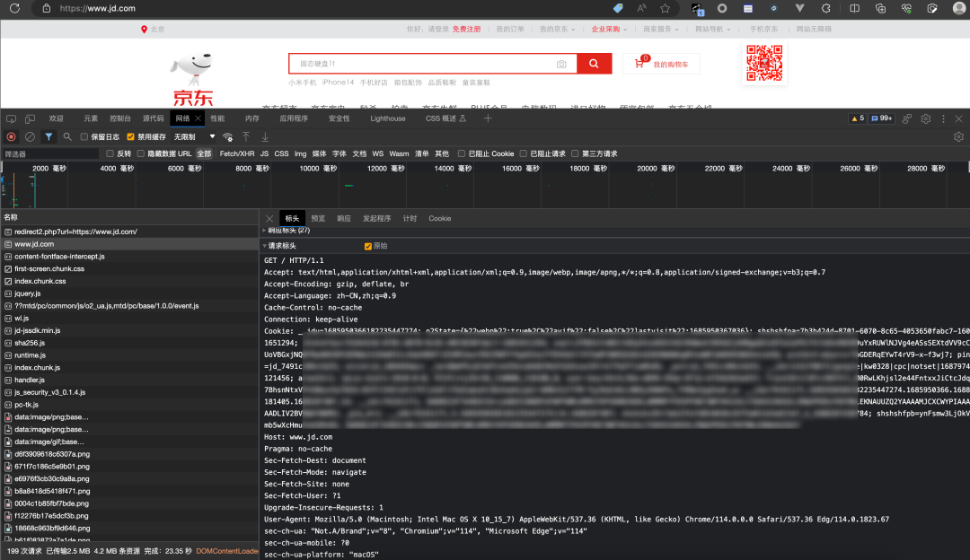Toggle the network filter funnel icon

pyautogui.click(x=48, y=136)
